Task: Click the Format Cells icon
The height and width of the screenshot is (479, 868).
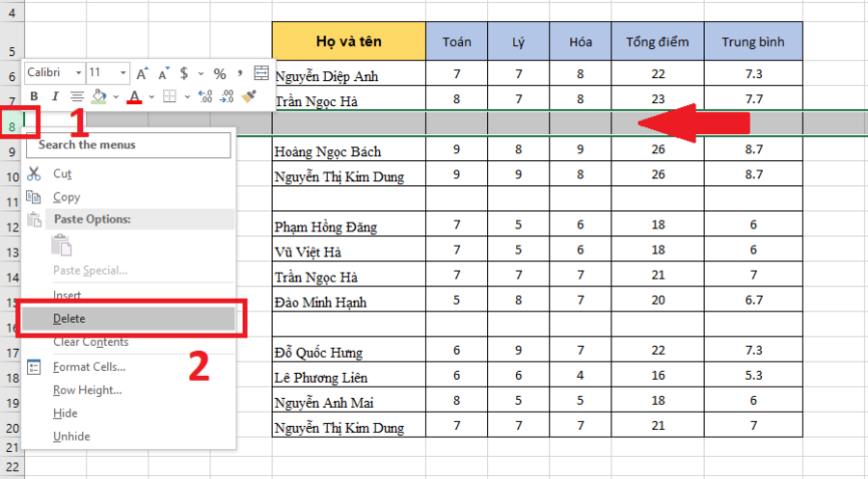Action: 34,366
